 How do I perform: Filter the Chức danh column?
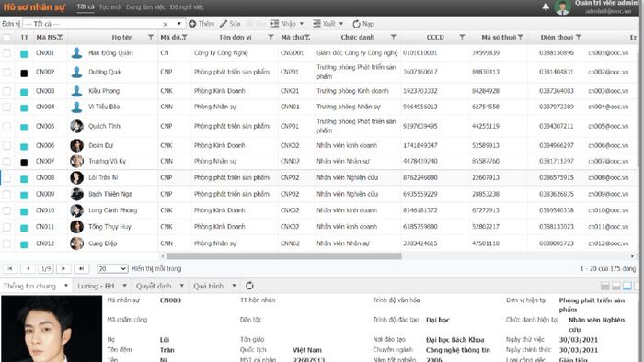393,38
